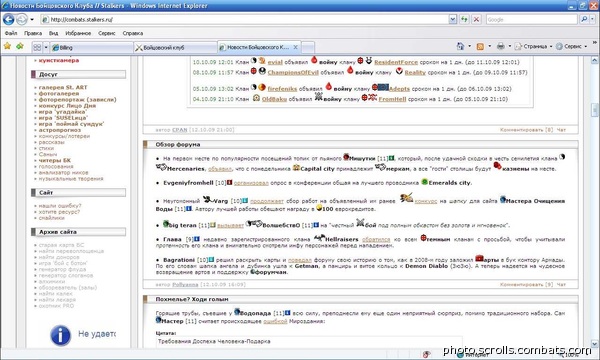This screenshot has width=600, height=360.
Task: Expand the Quick Tabs list arrow
Action: (x=46, y=47)
